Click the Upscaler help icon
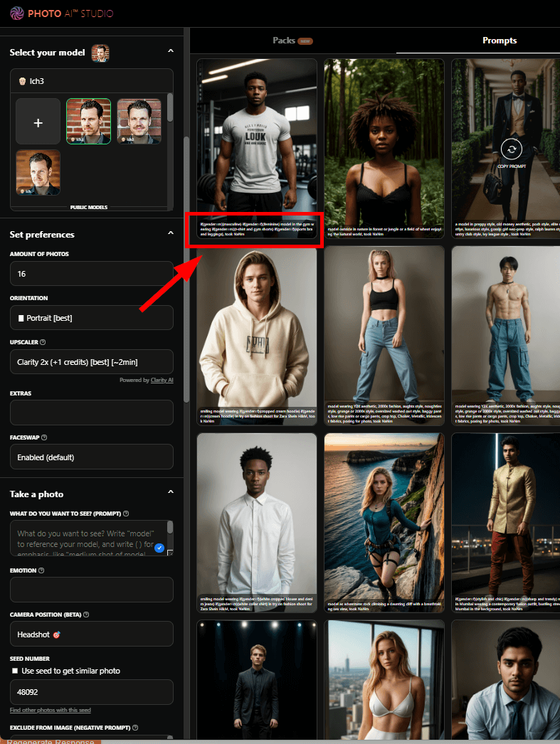The height and width of the screenshot is (744, 560). point(43,342)
